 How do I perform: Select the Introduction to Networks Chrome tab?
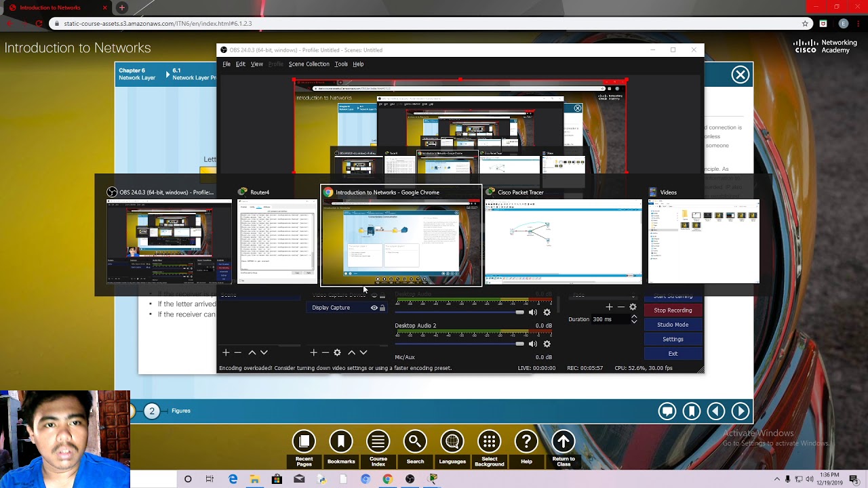pos(58,7)
